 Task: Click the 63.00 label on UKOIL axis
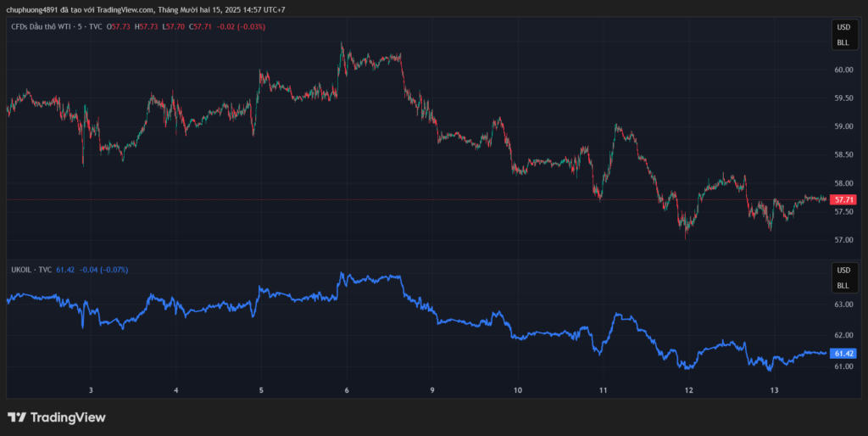click(x=843, y=305)
